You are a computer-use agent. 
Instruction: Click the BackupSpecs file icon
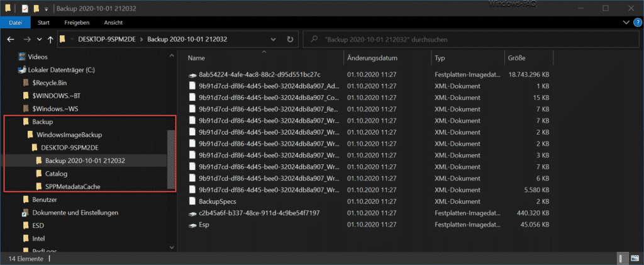coord(192,201)
